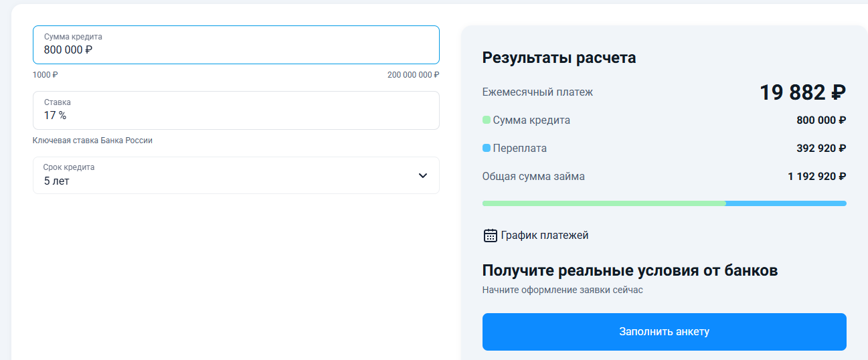Click the 19 882 ₽ monthly payment value

tap(802, 93)
